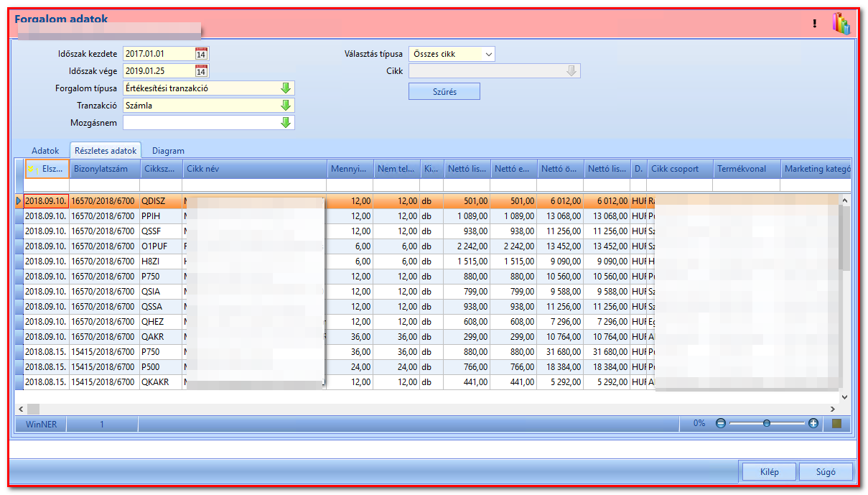Click the Elsz... date column header

[47, 170]
